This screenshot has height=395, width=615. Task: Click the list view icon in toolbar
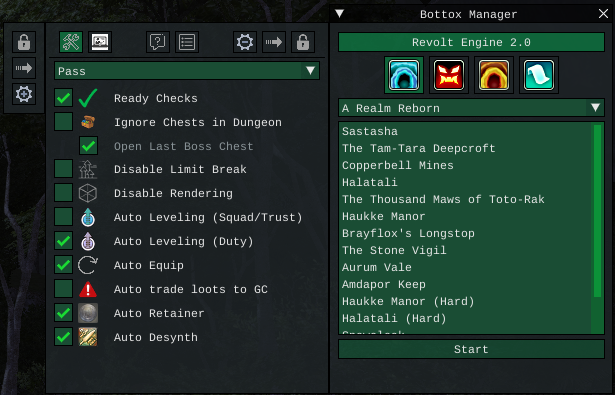click(187, 42)
